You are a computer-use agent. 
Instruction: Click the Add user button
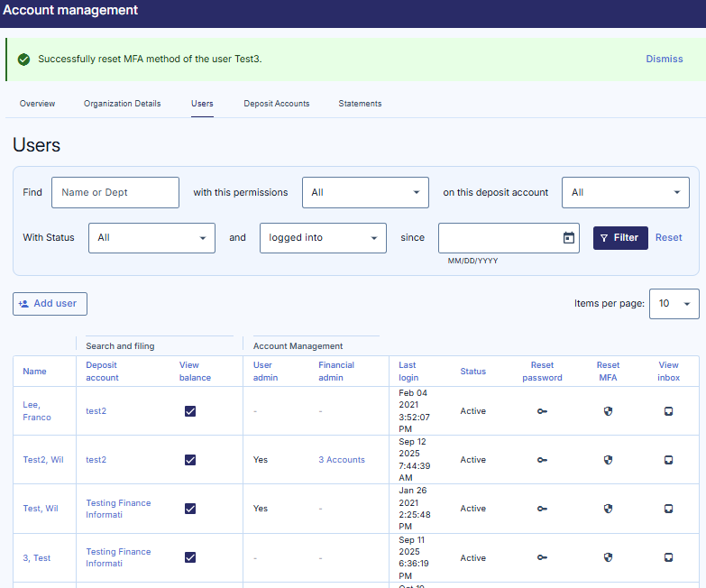[50, 304]
